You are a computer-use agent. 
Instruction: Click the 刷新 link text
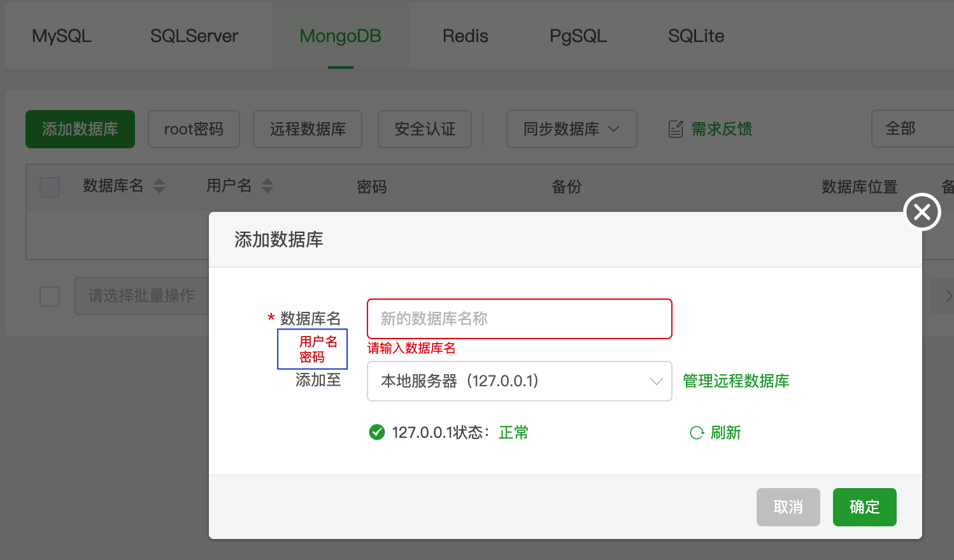pos(726,433)
